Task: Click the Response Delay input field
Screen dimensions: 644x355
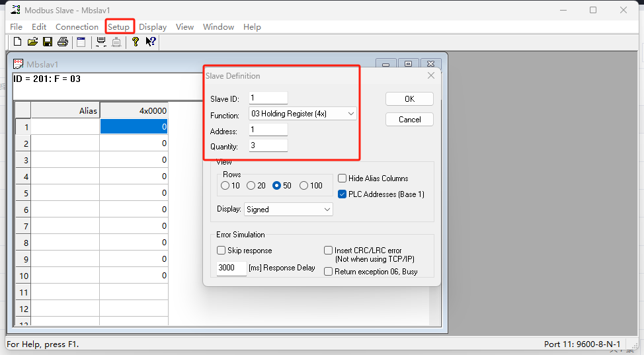Action: [x=231, y=268]
